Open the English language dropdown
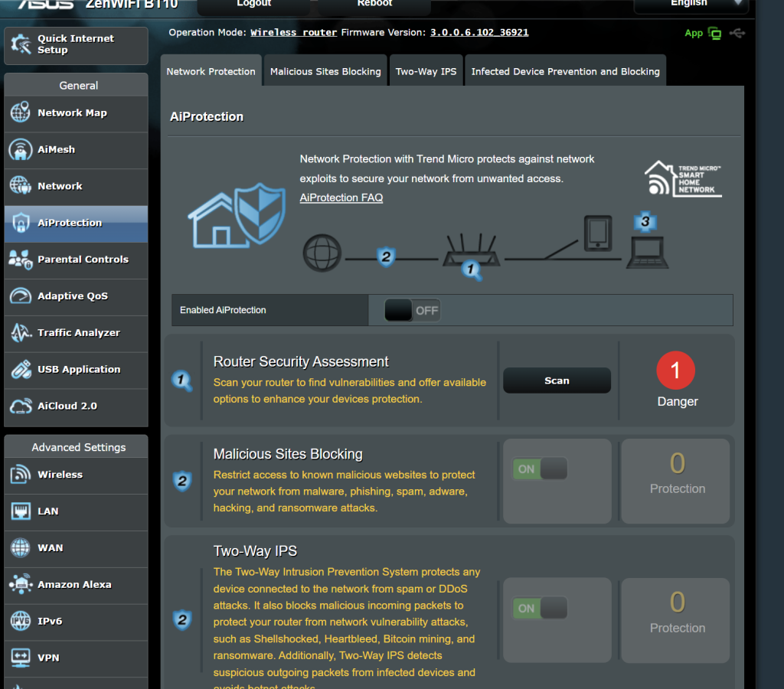784x689 pixels. pyautogui.click(x=690, y=4)
